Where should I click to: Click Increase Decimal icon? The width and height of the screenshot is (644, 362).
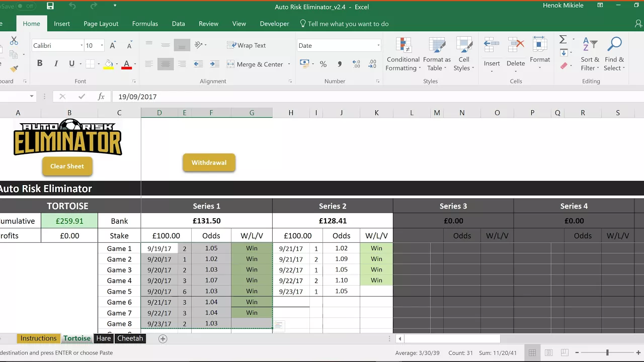(x=356, y=64)
